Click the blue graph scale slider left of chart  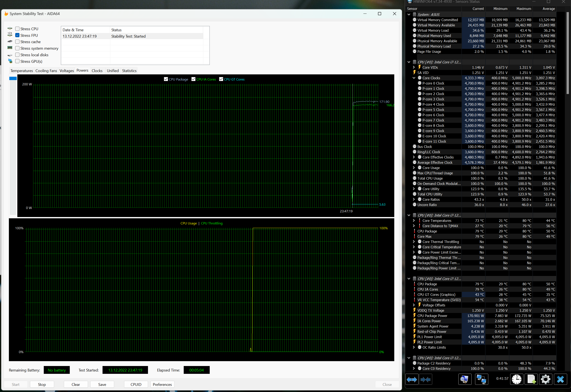[13, 79]
